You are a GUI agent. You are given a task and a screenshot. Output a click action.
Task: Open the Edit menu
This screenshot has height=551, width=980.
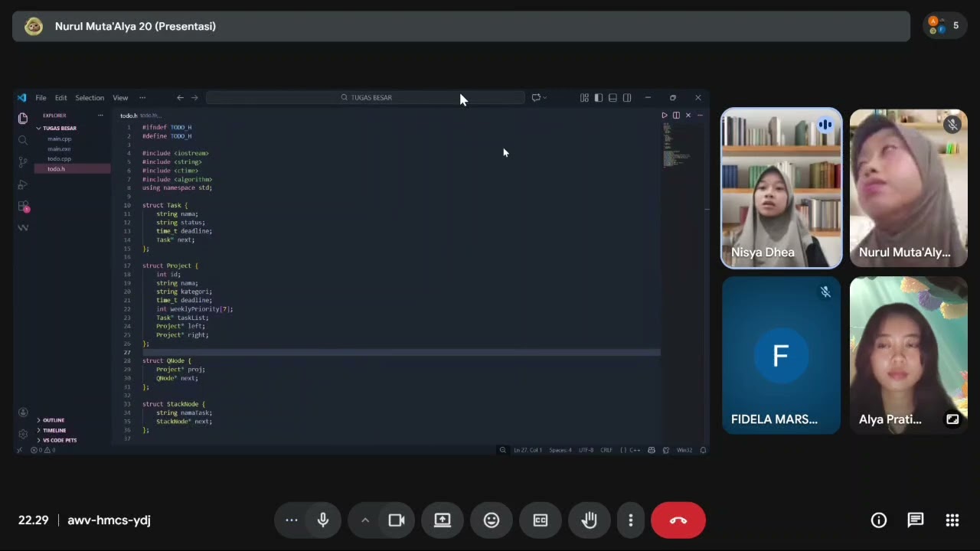tap(60, 98)
